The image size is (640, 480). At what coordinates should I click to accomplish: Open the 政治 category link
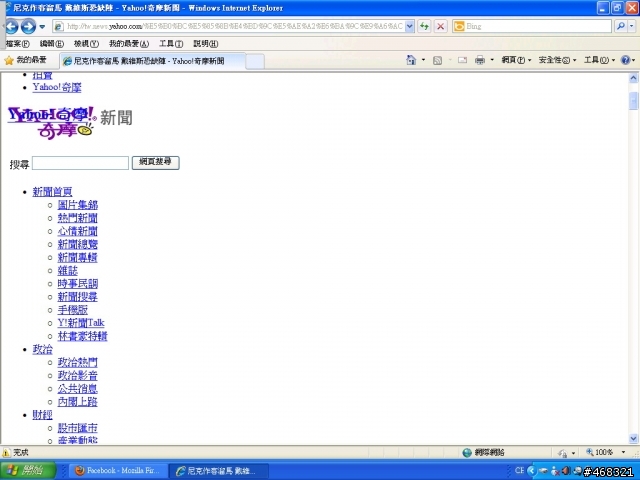coord(42,349)
